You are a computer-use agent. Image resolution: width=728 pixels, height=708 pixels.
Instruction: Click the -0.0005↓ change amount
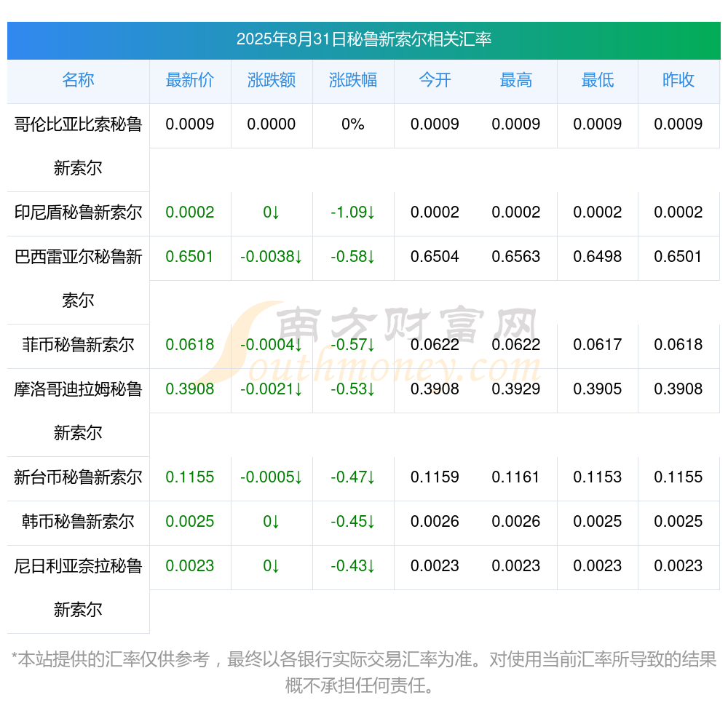271,477
